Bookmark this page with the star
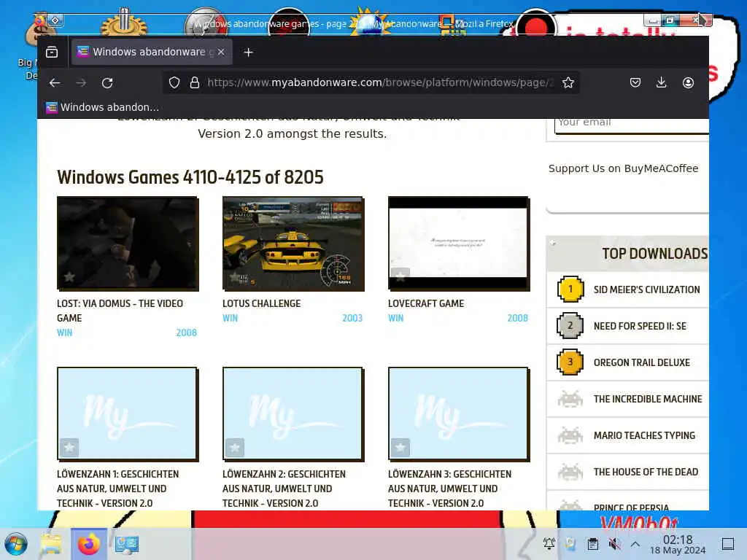 tap(568, 83)
